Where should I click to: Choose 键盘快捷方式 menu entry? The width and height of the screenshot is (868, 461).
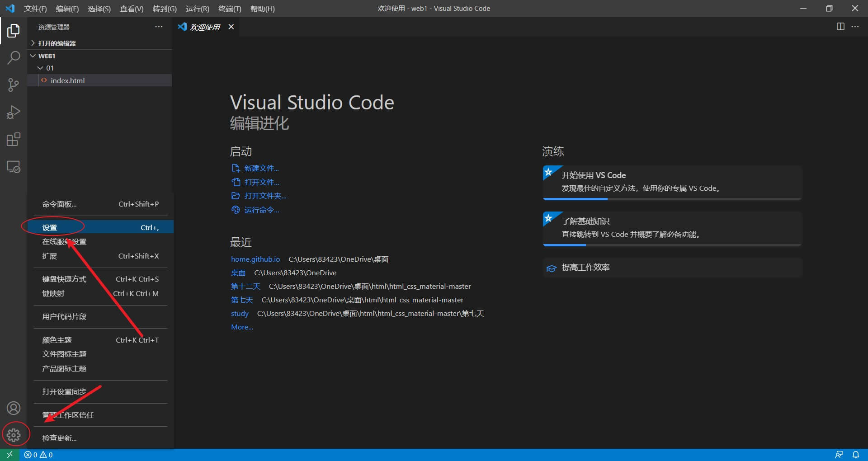point(100,279)
